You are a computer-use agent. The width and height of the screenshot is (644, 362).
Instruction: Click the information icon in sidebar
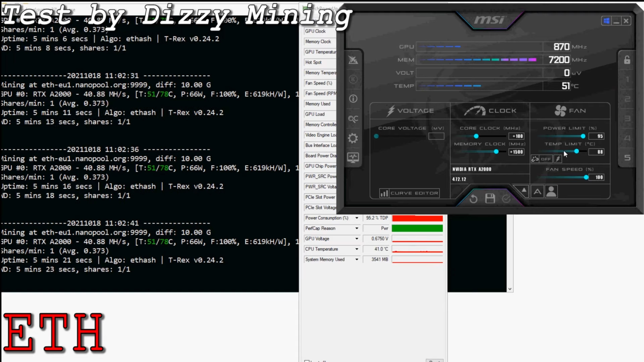(353, 99)
